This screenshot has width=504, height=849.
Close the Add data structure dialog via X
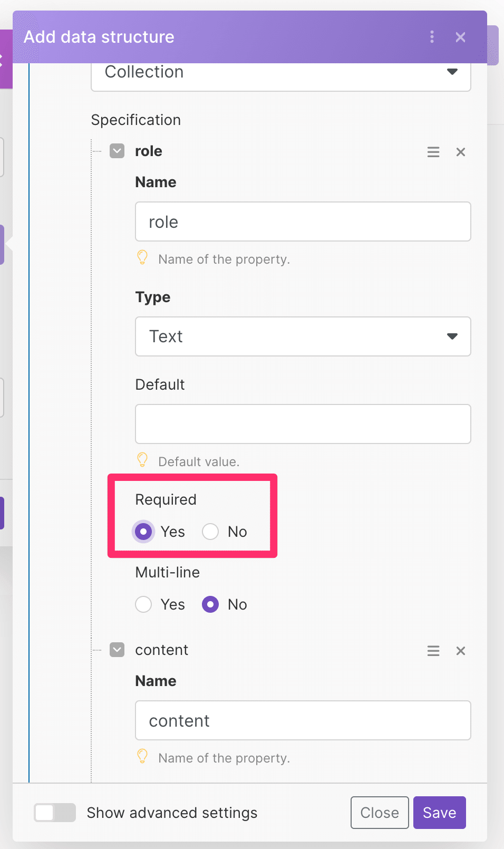pyautogui.click(x=460, y=37)
